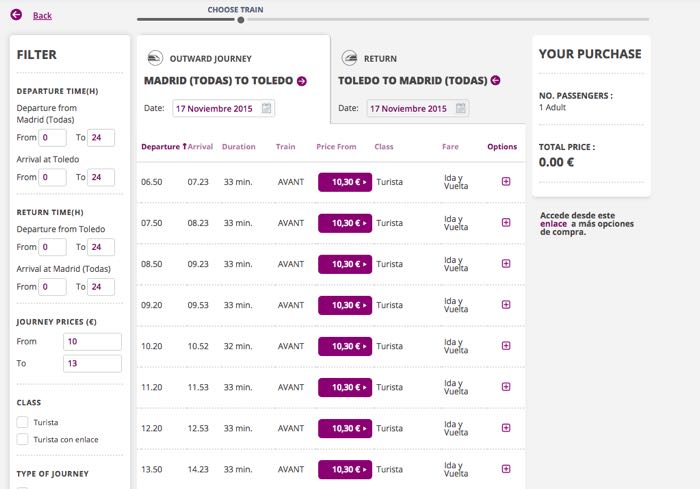Click the Choose Train progress marker
The height and width of the screenshot is (489, 700).
point(241,20)
